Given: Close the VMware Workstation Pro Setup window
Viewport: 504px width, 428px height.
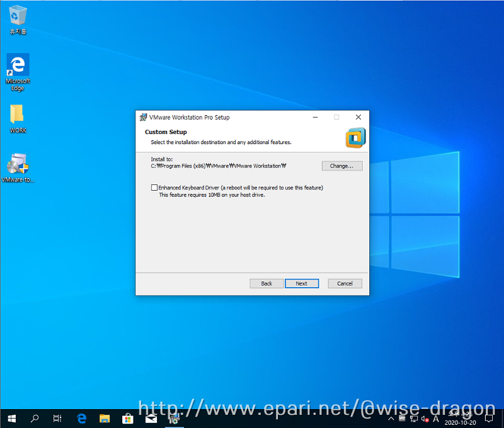Looking at the screenshot, I should pyautogui.click(x=358, y=117).
